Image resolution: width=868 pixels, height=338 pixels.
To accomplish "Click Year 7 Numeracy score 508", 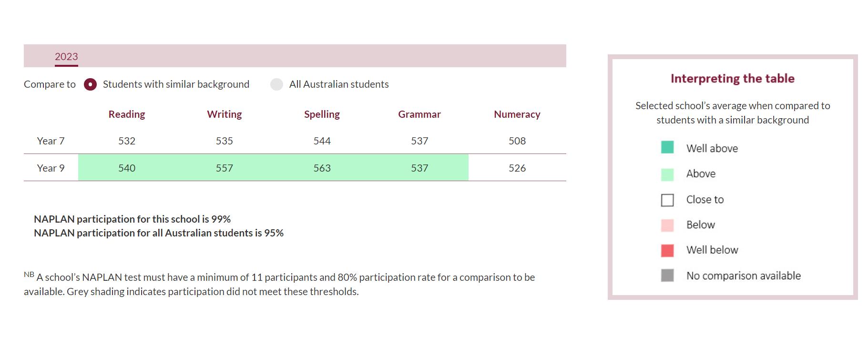I will tap(517, 141).
